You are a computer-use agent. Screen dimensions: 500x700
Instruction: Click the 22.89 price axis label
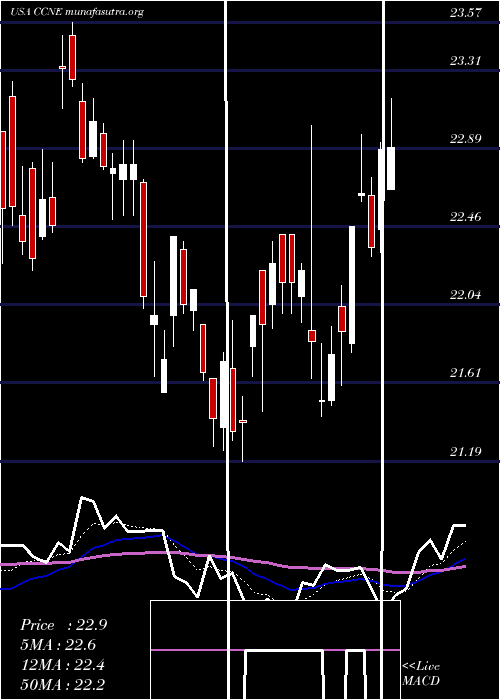[465, 138]
